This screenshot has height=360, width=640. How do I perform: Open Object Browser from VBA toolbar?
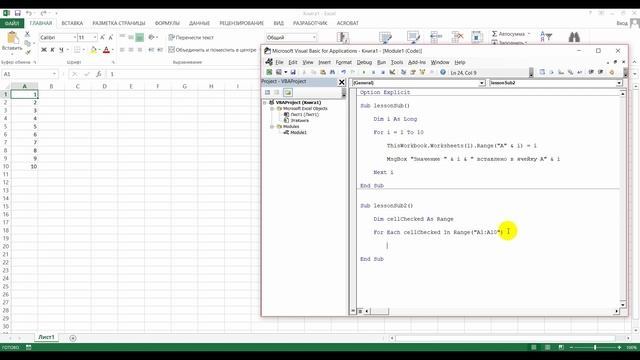[422, 72]
